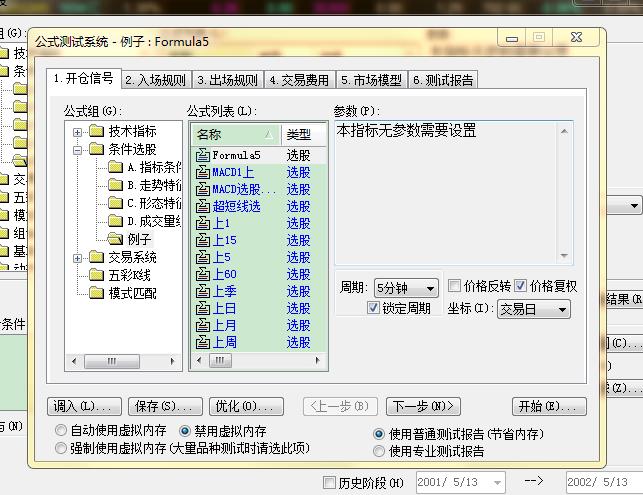Click the open 例子 folder icon
This screenshot has width=643, height=495.
(115, 239)
